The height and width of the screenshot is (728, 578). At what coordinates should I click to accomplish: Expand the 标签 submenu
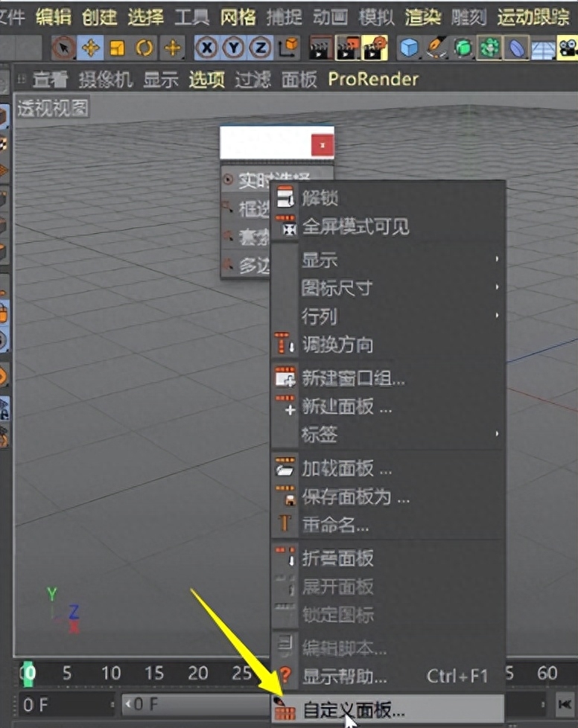coord(388,435)
